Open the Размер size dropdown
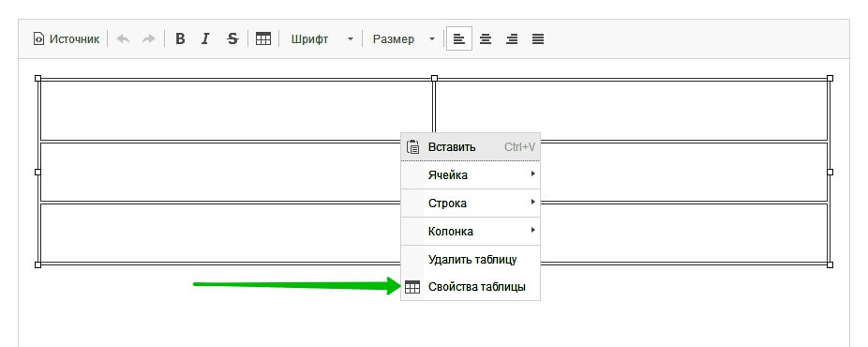The width and height of the screenshot is (868, 347). pos(403,39)
